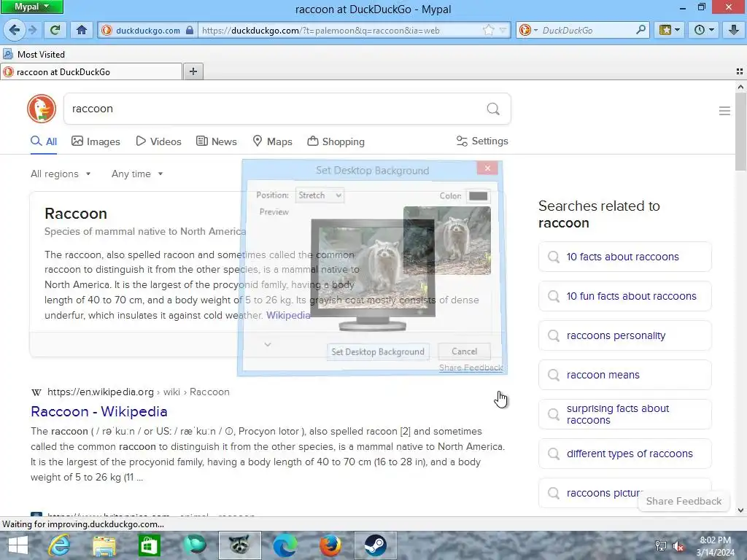Screen dimensions: 747x560
Task: Follow the Wikipedia link in the infobox
Action: click(288, 315)
